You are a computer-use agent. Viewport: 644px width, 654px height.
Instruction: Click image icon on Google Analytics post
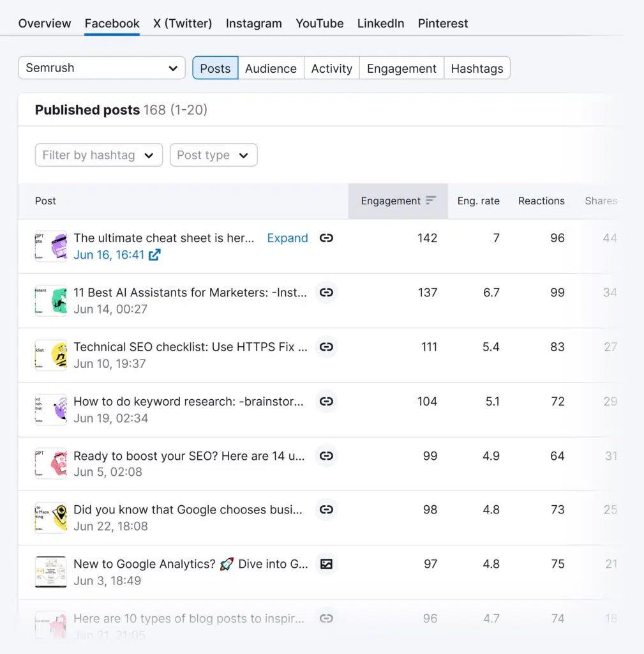[326, 565]
